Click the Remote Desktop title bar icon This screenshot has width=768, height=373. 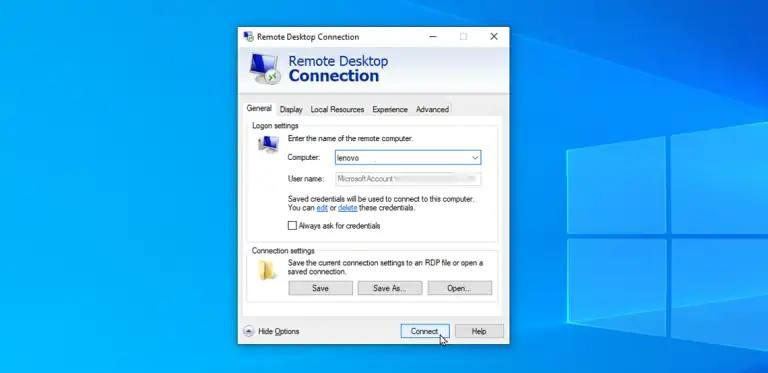(248, 37)
